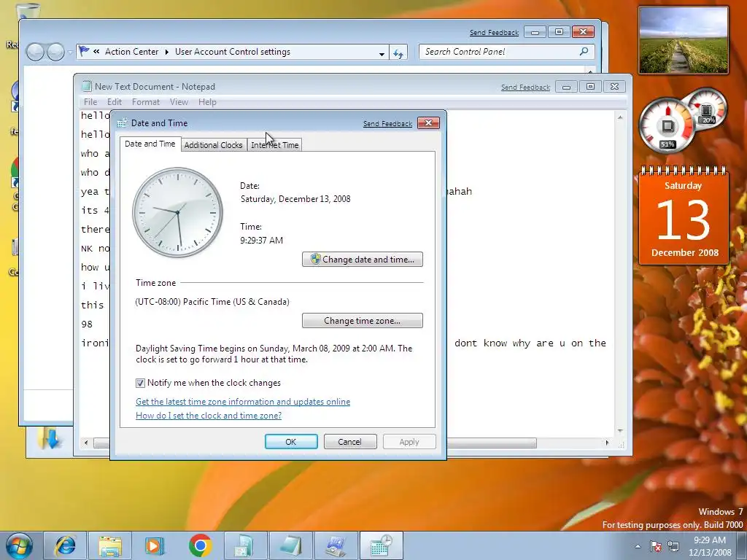This screenshot has width=747, height=560.
Task: Switch to the Notepad taskbar button
Action: tap(290, 545)
